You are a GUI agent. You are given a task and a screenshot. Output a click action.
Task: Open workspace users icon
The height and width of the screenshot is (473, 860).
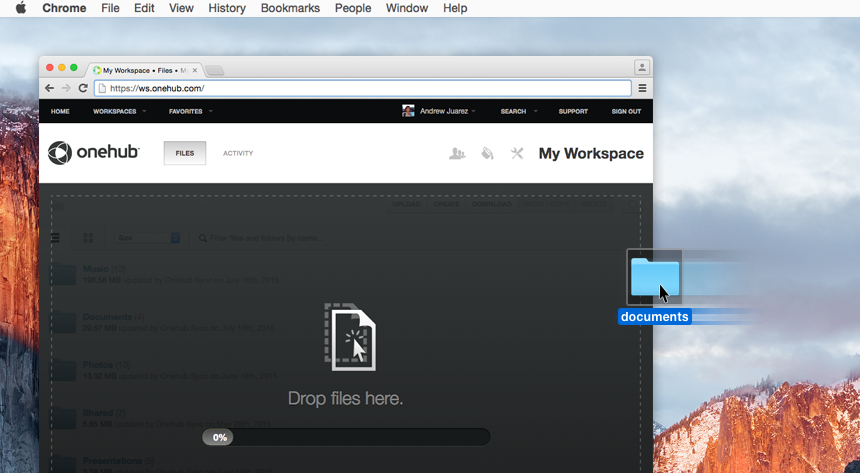457,153
